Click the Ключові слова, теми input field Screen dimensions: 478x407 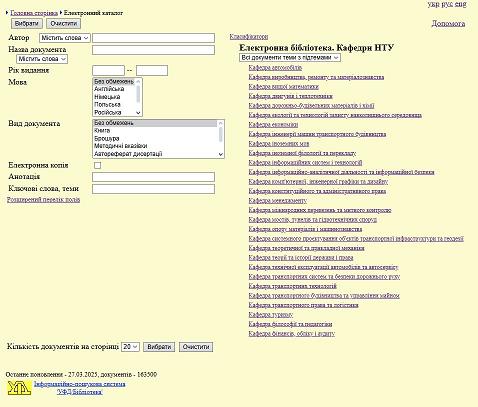tap(153, 189)
